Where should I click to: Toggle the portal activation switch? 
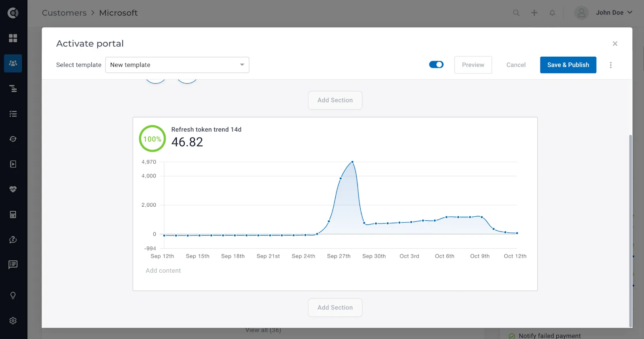click(x=436, y=64)
